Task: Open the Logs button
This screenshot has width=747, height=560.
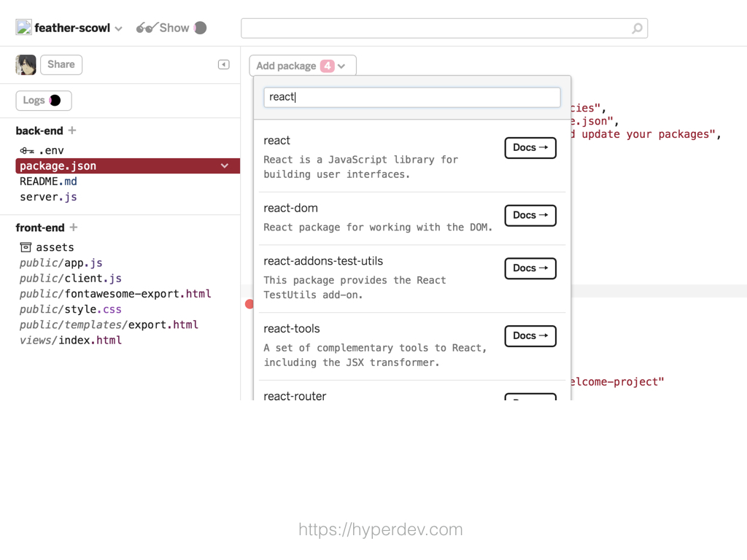Action: click(43, 101)
